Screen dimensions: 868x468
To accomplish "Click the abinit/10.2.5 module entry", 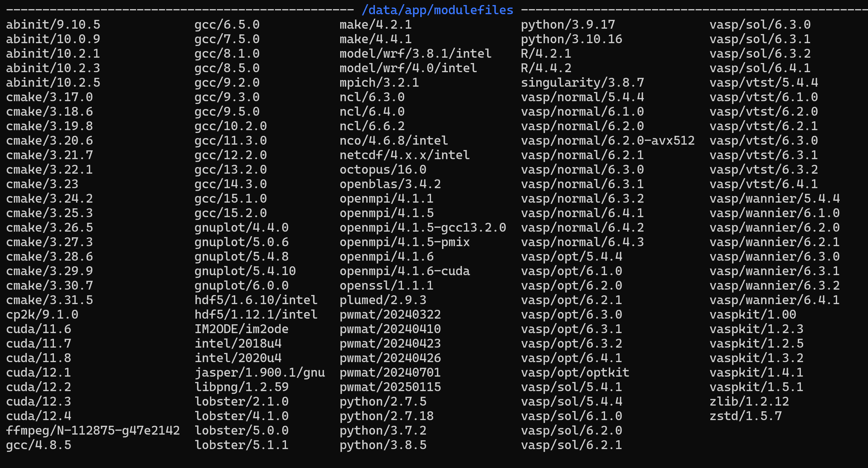I will tap(53, 83).
